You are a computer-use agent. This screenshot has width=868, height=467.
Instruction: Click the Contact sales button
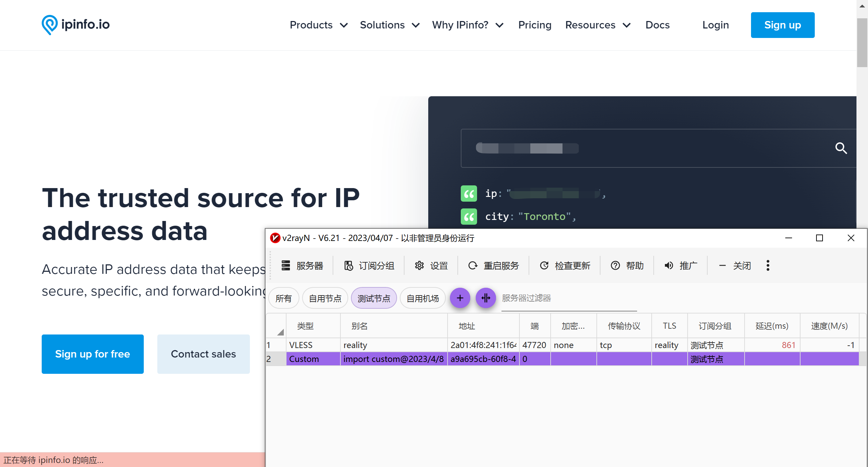203,354
